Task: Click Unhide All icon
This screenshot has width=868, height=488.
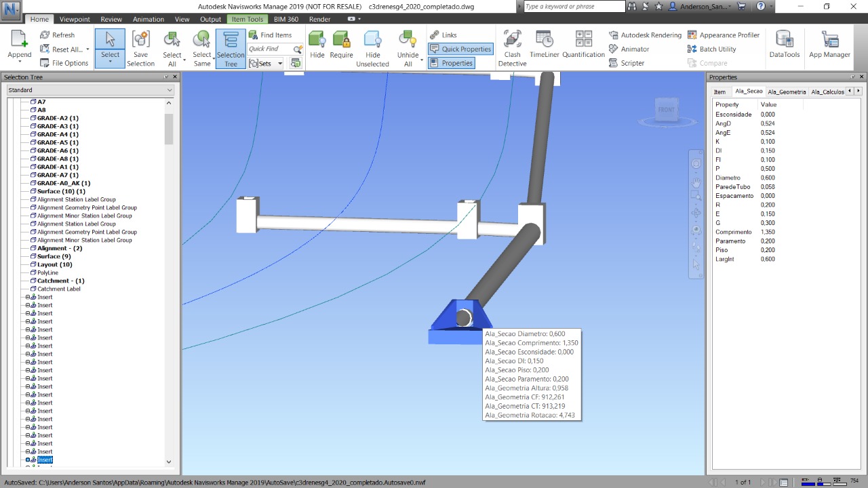Action: [408, 39]
